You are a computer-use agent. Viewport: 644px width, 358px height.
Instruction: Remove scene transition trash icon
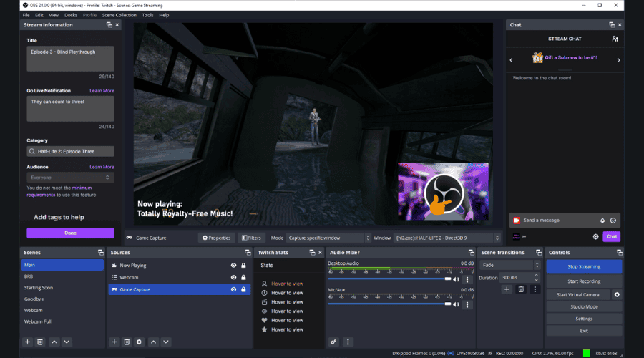tap(521, 289)
